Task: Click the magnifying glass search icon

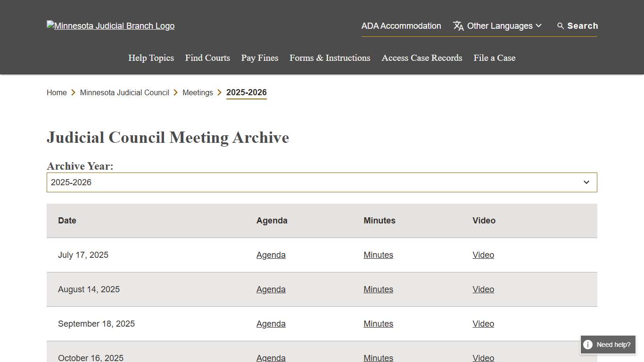Action: coord(561,26)
